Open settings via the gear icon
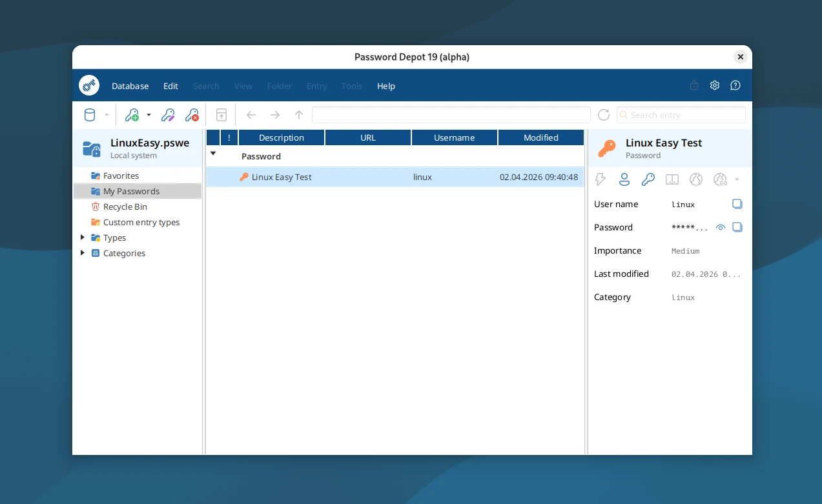Image resolution: width=822 pixels, height=504 pixels. click(x=715, y=85)
